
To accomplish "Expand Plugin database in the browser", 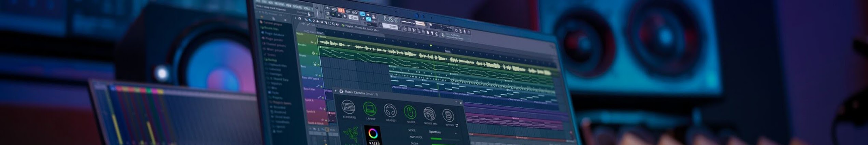I will (274, 35).
